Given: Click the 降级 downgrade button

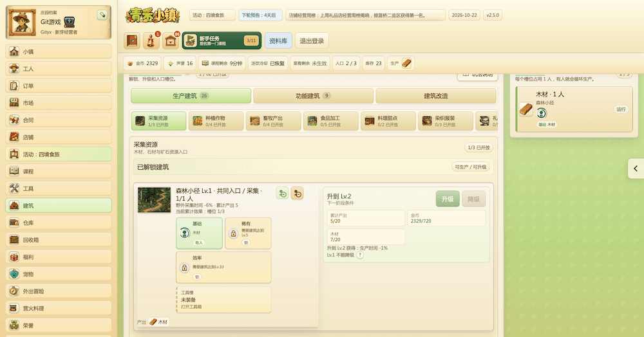Looking at the screenshot, I should point(473,199).
